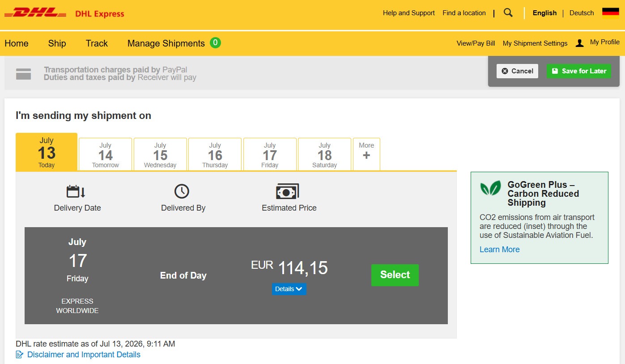Click the DHL rate estimate timestamp text
Image resolution: width=625 pixels, height=364 pixels.
pos(95,344)
